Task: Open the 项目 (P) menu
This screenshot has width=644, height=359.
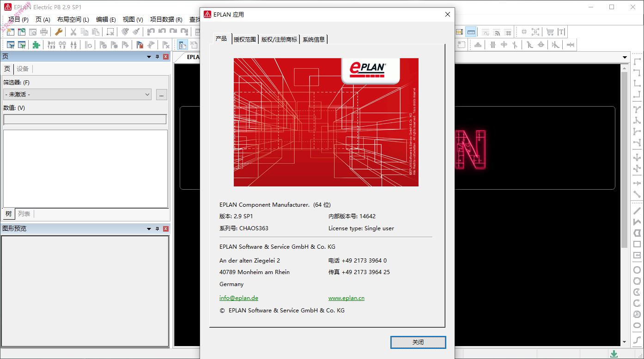Action: pyautogui.click(x=18, y=19)
